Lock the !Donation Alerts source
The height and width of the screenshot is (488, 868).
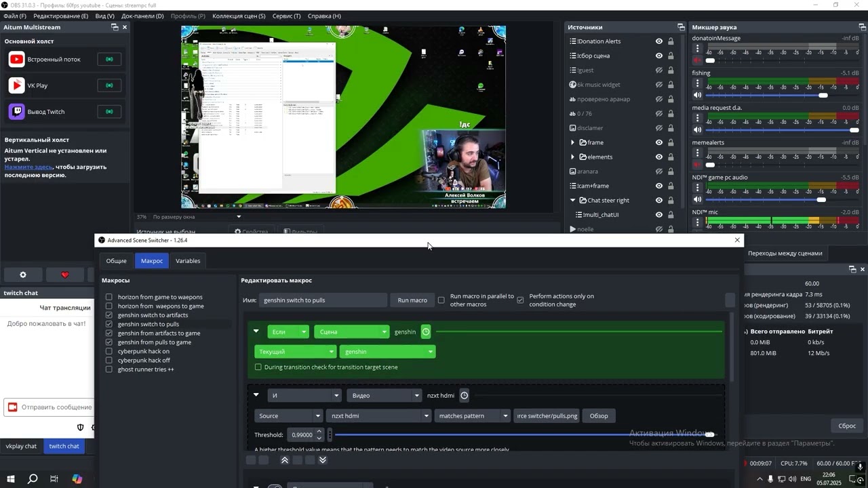[671, 41]
